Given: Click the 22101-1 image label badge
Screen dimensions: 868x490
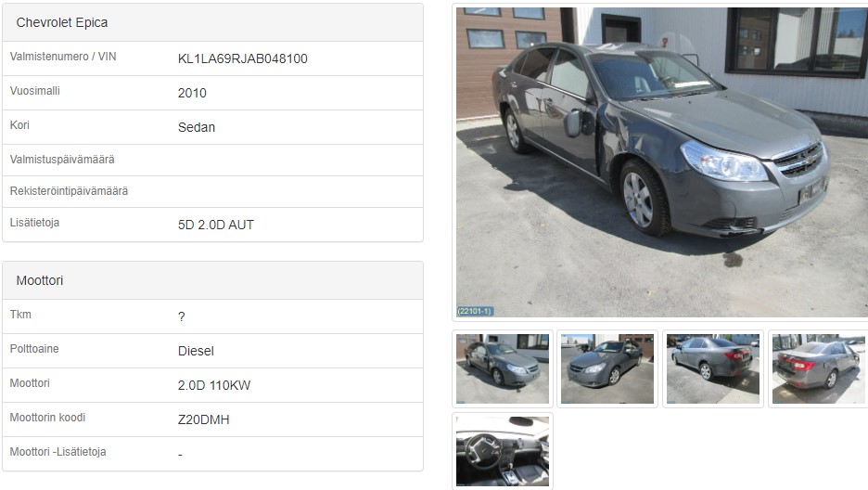Looking at the screenshot, I should pos(475,311).
